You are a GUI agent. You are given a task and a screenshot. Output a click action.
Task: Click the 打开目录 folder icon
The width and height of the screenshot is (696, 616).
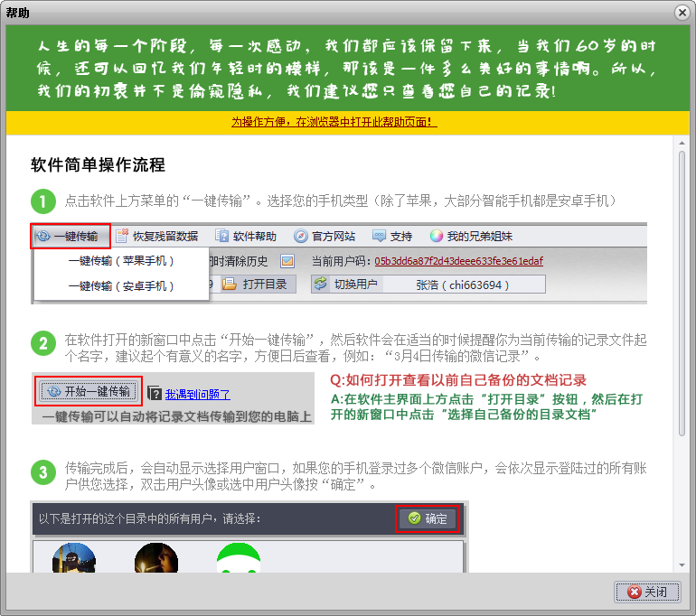(230, 285)
